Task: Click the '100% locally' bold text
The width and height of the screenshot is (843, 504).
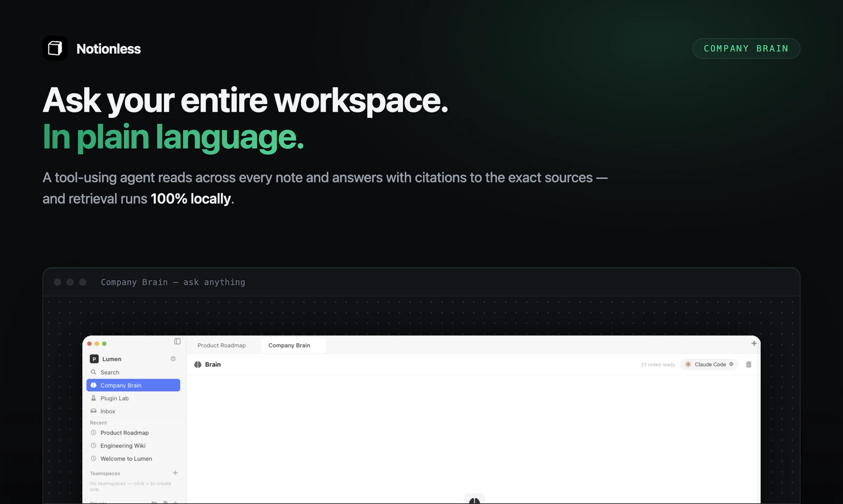Action: pyautogui.click(x=191, y=199)
